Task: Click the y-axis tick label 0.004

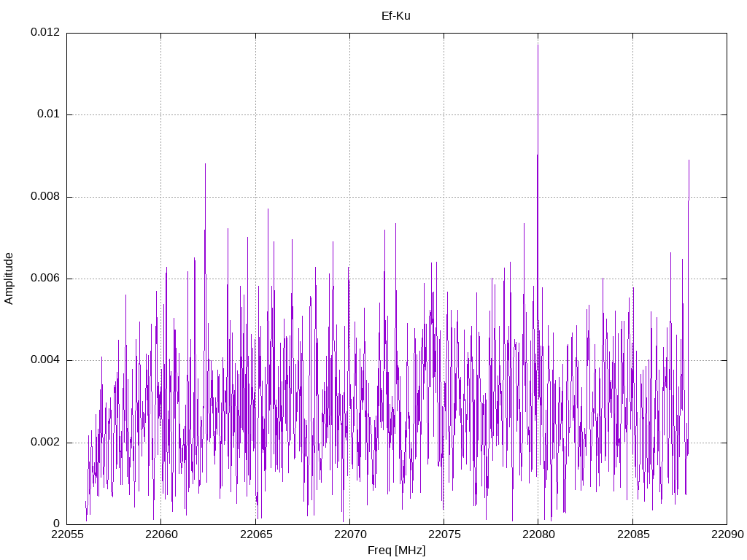Action: pyautogui.click(x=45, y=360)
